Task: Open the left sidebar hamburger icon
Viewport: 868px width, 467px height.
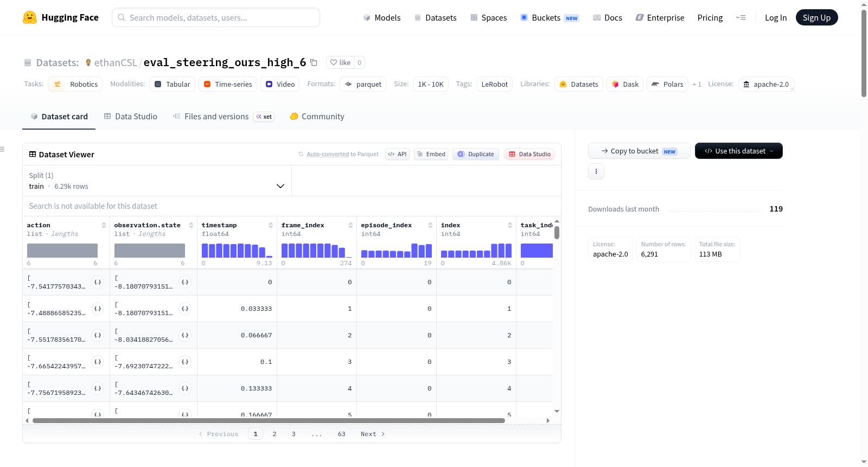Action: [3, 149]
